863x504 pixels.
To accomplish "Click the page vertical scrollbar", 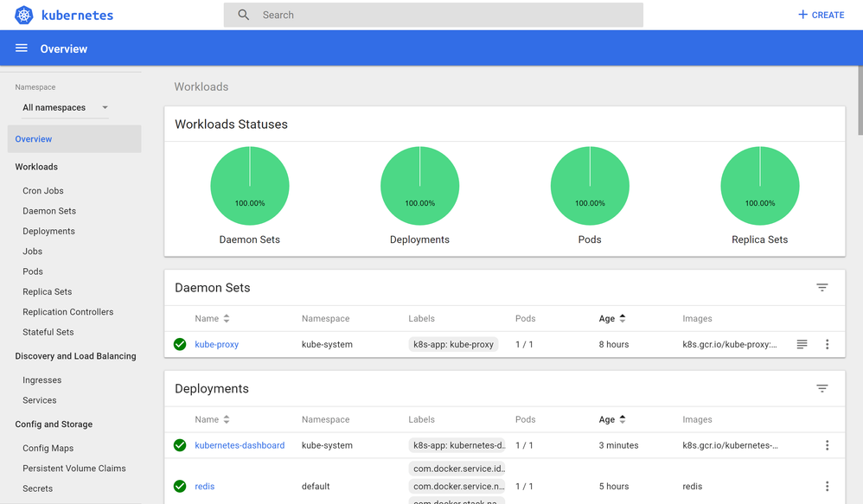I will (x=860, y=100).
